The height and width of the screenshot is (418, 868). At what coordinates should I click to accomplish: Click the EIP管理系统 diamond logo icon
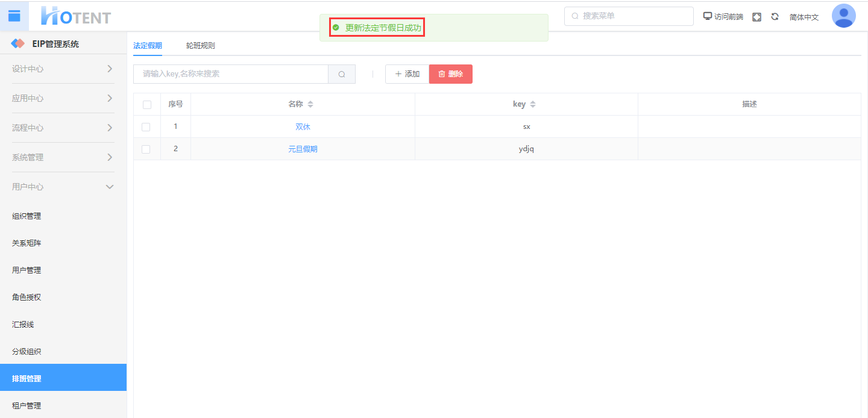coord(18,44)
